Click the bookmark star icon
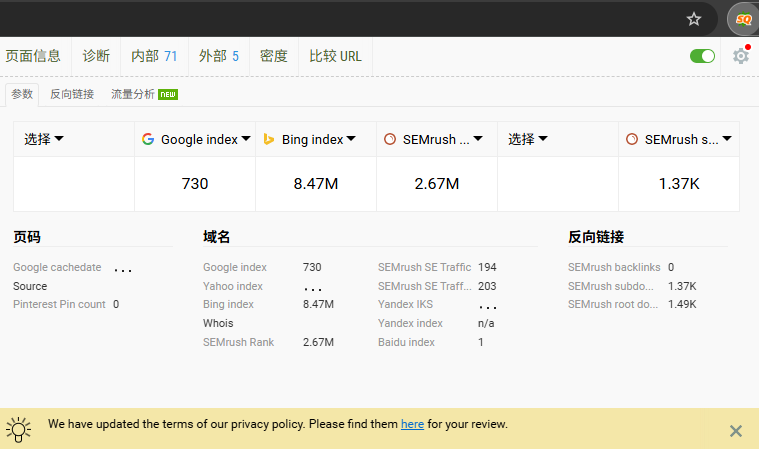 tap(694, 19)
